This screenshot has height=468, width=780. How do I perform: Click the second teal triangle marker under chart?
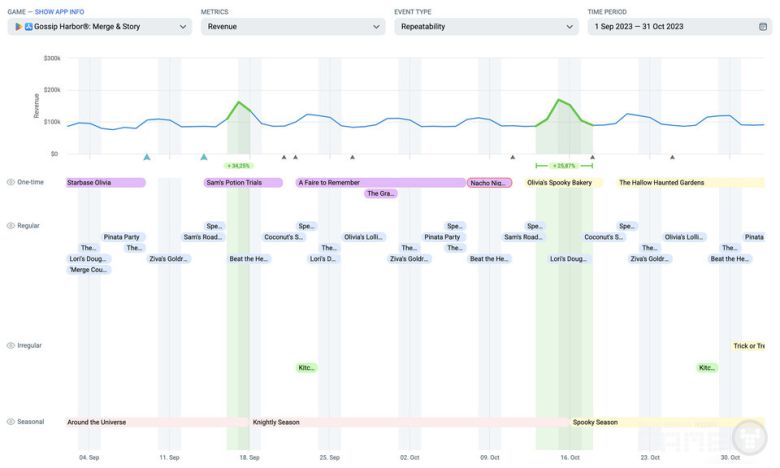(204, 157)
